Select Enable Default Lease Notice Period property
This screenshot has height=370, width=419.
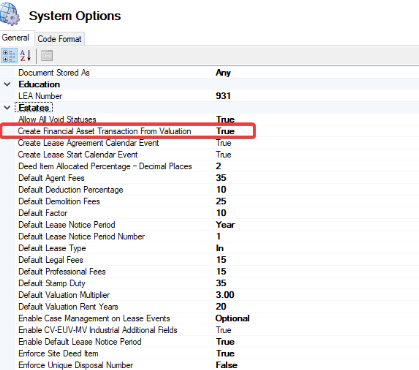80,342
